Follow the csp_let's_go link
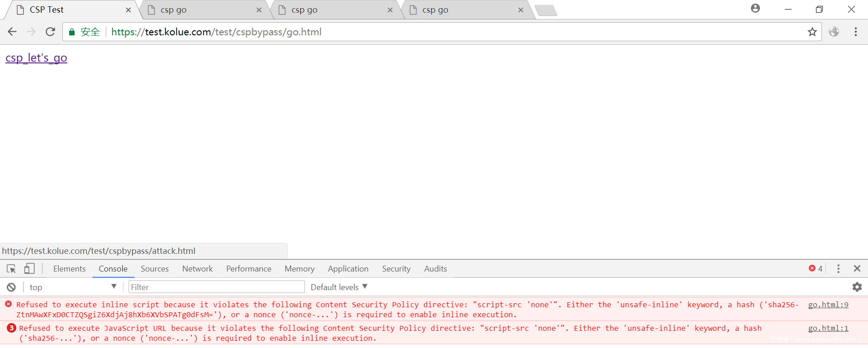 pyautogui.click(x=36, y=58)
